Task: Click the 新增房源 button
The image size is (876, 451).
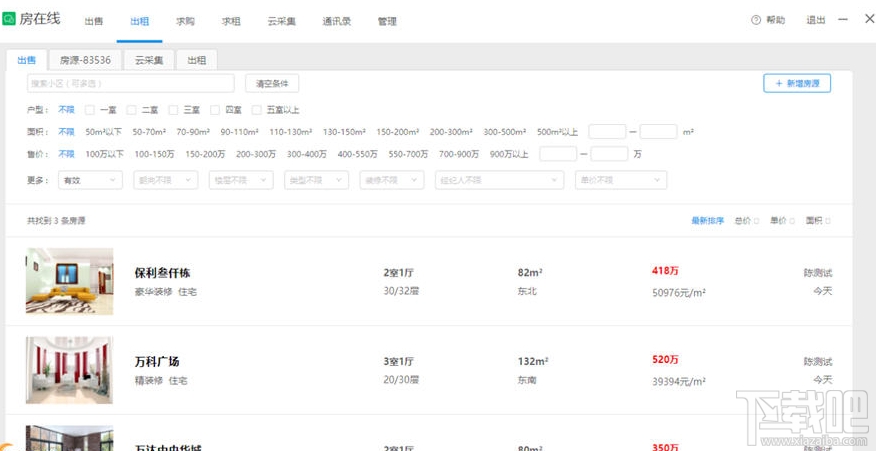Action: click(797, 83)
